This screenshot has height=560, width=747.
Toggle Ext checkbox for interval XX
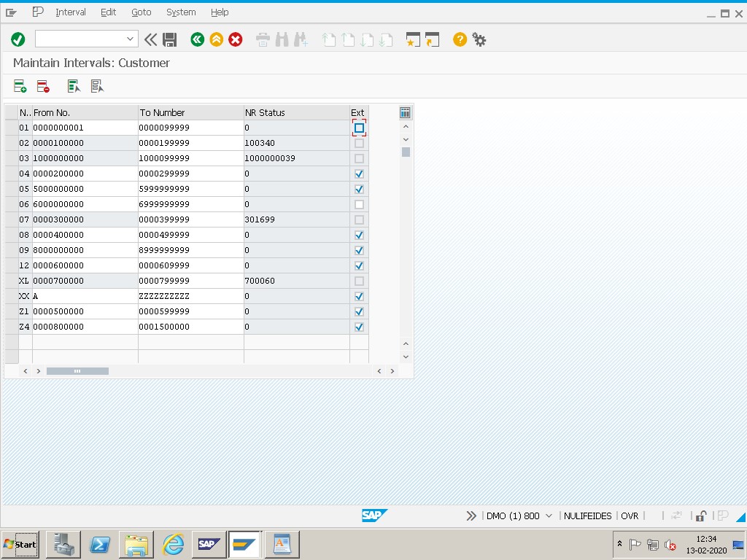(359, 296)
